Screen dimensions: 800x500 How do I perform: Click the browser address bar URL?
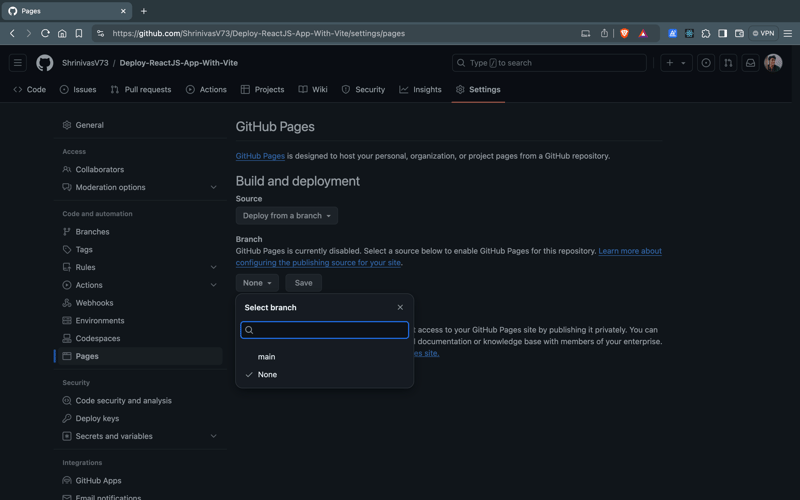pos(259,33)
